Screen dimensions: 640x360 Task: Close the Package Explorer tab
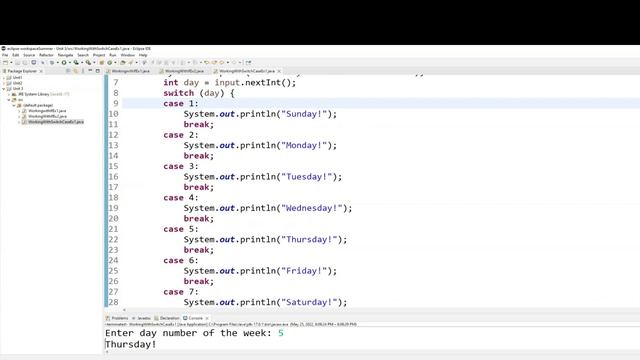pos(41,71)
